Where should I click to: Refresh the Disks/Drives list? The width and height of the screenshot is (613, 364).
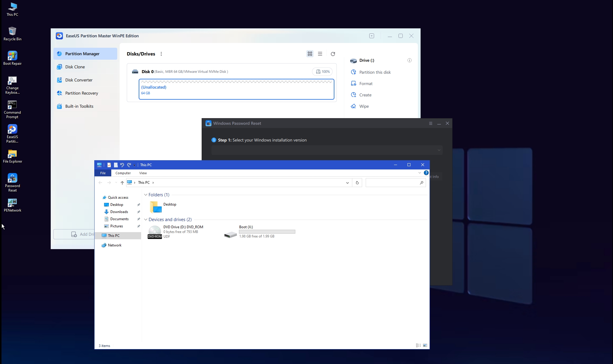pos(333,54)
